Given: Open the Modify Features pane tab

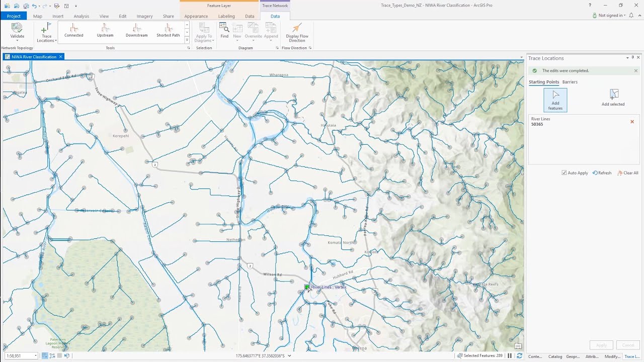Looking at the screenshot, I should click(x=612, y=356).
